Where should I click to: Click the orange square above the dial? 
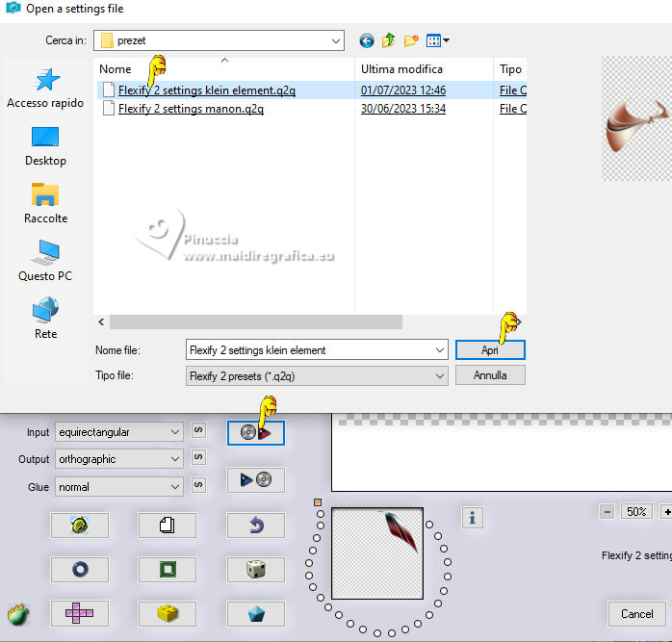click(318, 502)
